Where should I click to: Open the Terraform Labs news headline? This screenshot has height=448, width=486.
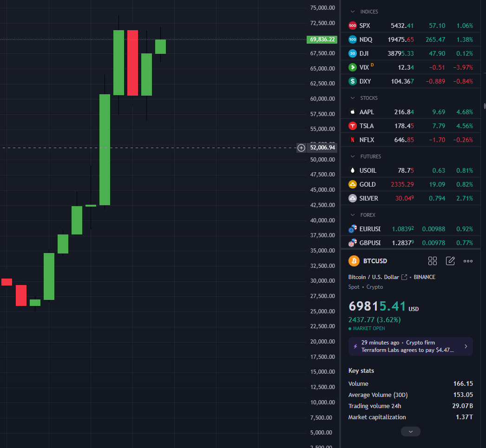[x=407, y=346]
